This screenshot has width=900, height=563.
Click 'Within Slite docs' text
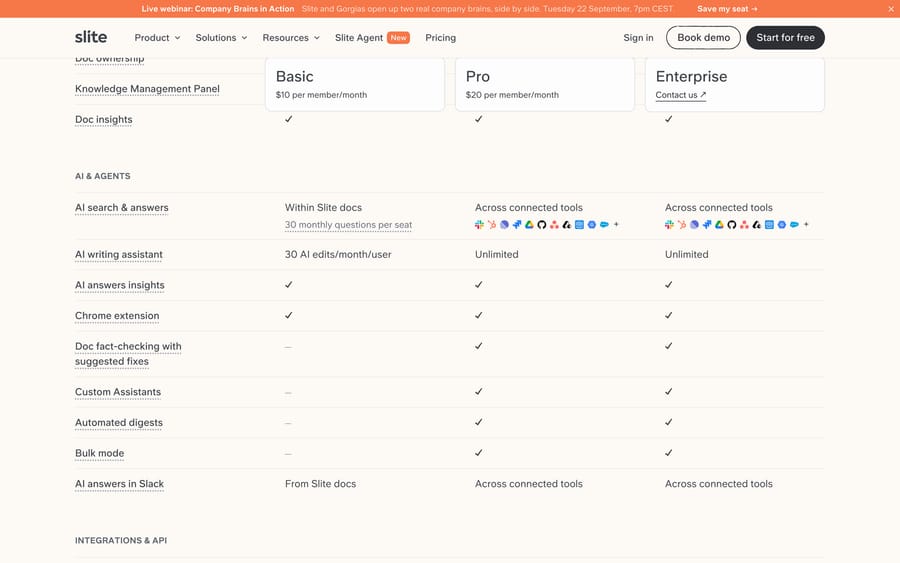click(323, 208)
